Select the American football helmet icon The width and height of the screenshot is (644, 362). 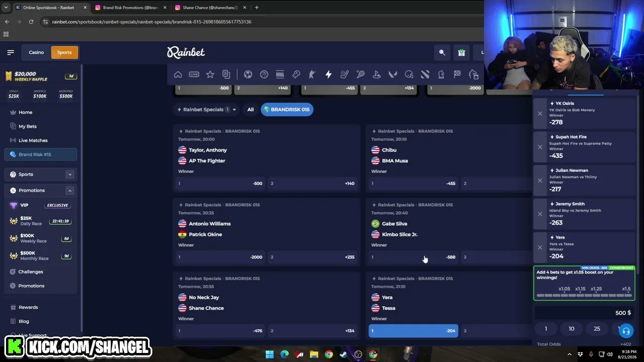409,74
